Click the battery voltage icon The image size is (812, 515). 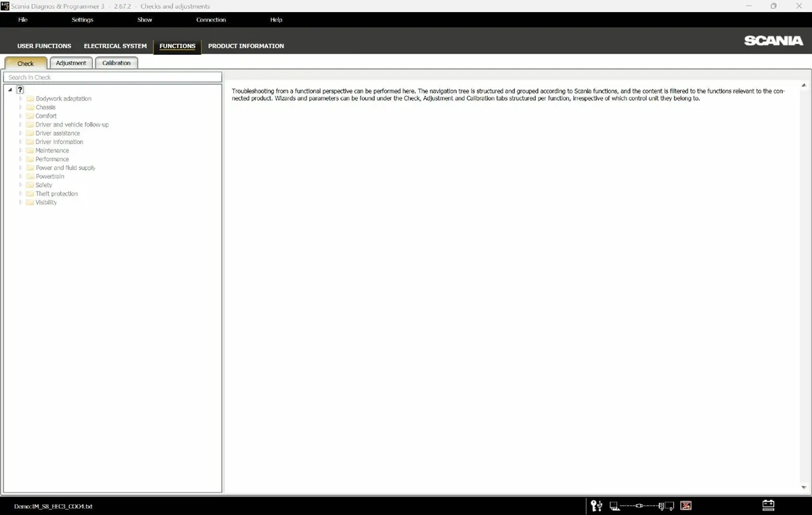[x=768, y=506]
